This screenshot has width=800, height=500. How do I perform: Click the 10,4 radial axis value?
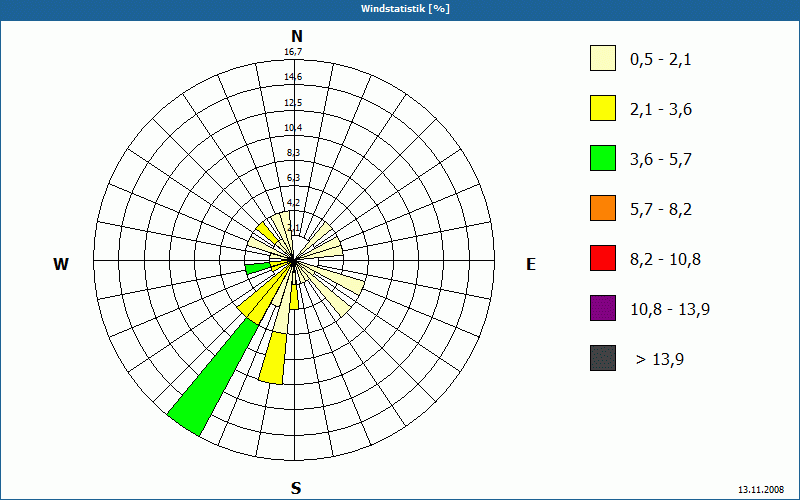(x=293, y=128)
